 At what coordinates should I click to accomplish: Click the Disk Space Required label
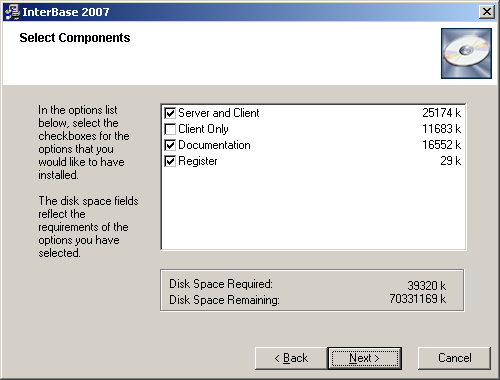[221, 284]
